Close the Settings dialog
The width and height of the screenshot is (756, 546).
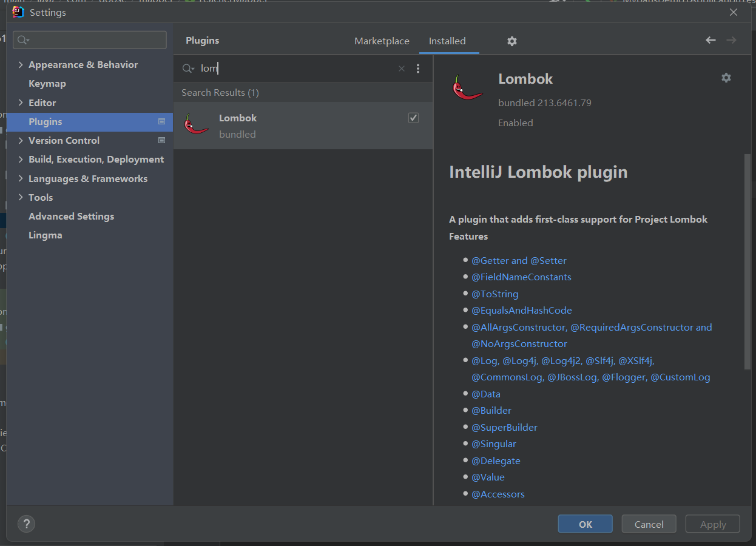click(733, 12)
